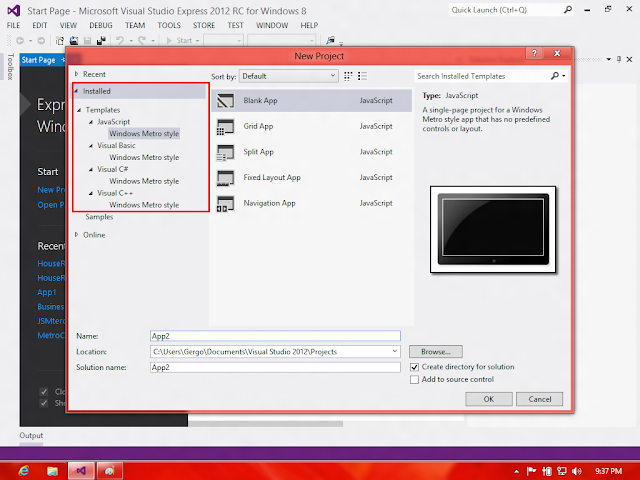The height and width of the screenshot is (480, 640).
Task: Click the Quick Launch search magnifier icon
Action: tap(568, 10)
